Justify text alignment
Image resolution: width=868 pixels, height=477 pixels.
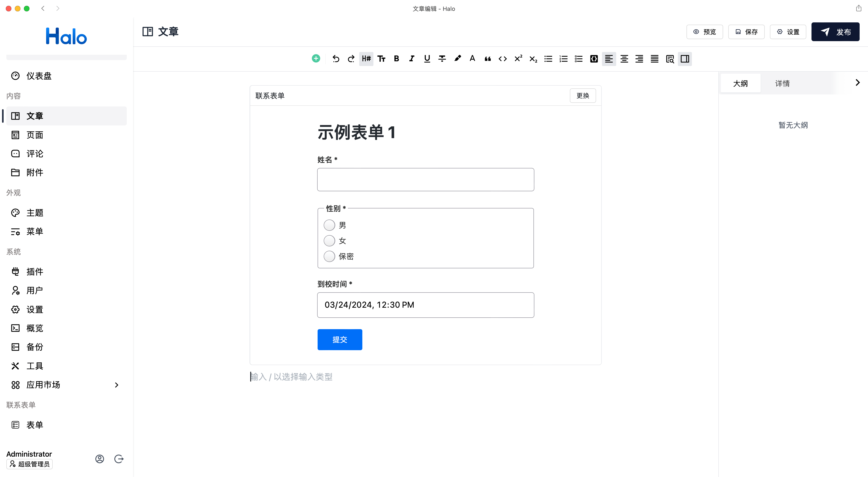coord(654,59)
